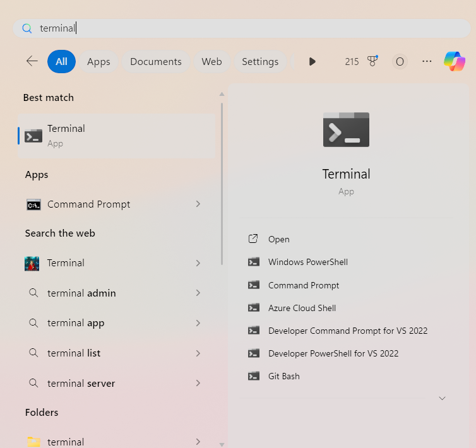Click the Command Prompt profile icon in details pane

tap(254, 285)
